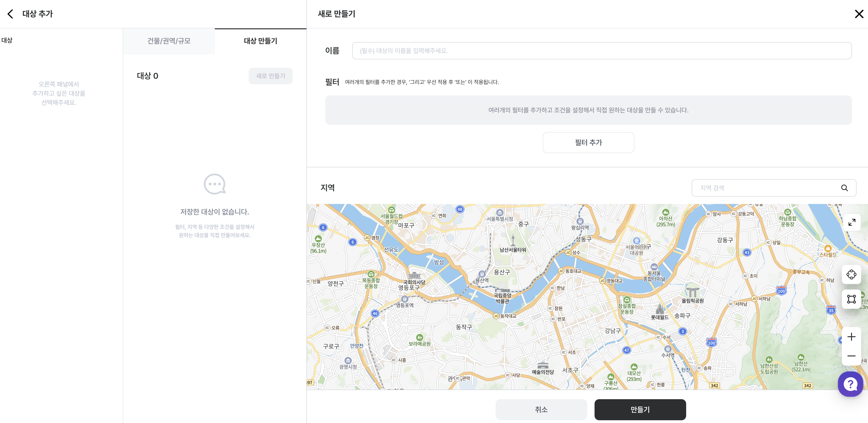Select the polygon area drawing tool

point(851,274)
